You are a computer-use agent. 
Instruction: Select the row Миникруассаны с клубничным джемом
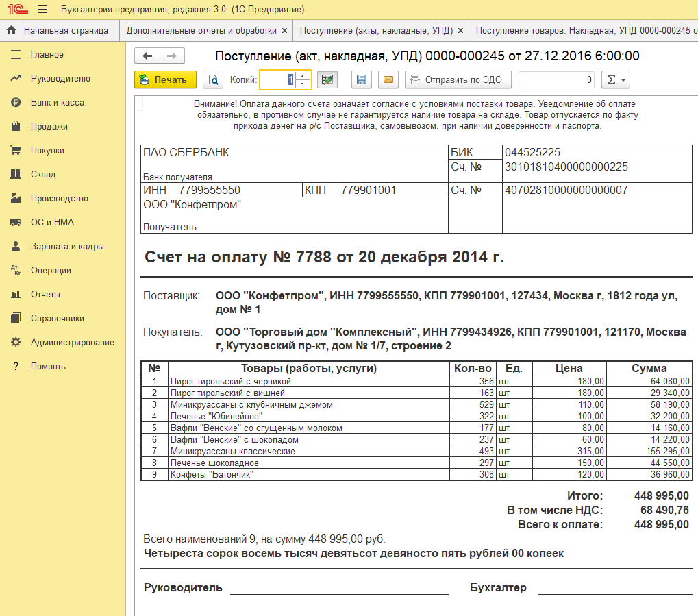416,404
